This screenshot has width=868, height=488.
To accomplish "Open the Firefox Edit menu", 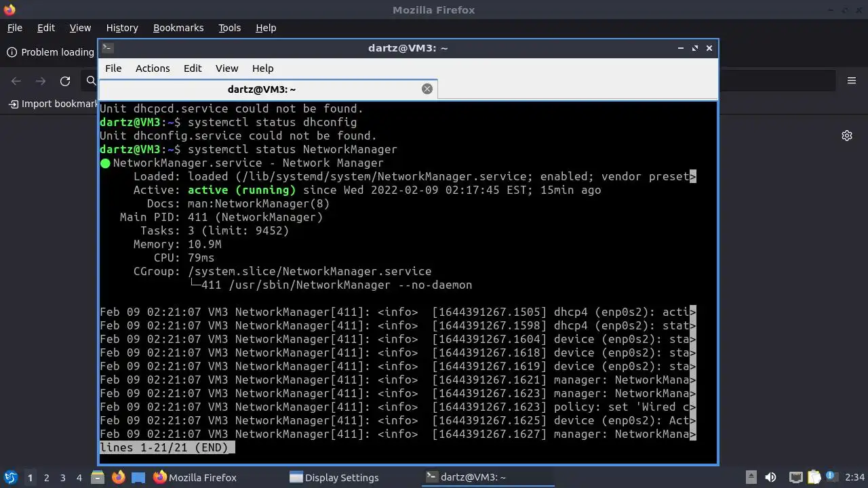I will (46, 28).
